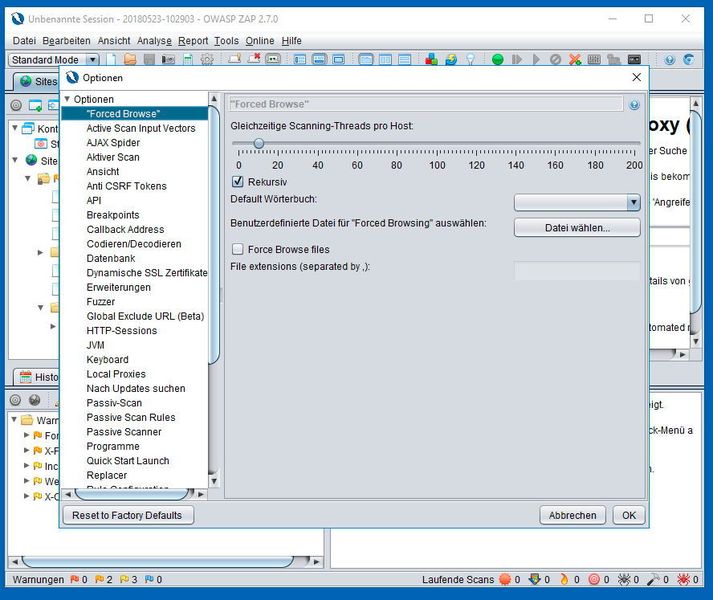Click the submit and step icon
The height and width of the screenshot is (600, 713).
[x=517, y=60]
